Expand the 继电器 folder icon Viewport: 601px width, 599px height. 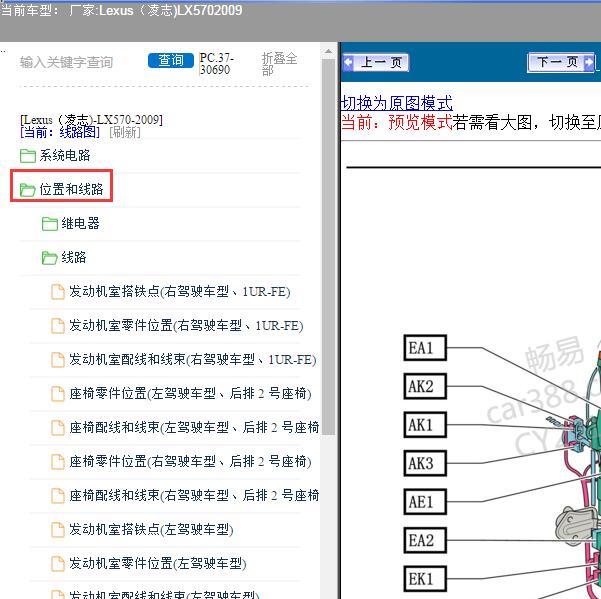[49, 224]
